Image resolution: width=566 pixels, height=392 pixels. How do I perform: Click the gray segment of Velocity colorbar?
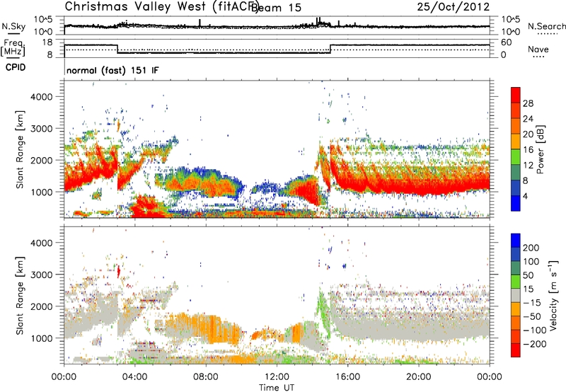pos(516,295)
